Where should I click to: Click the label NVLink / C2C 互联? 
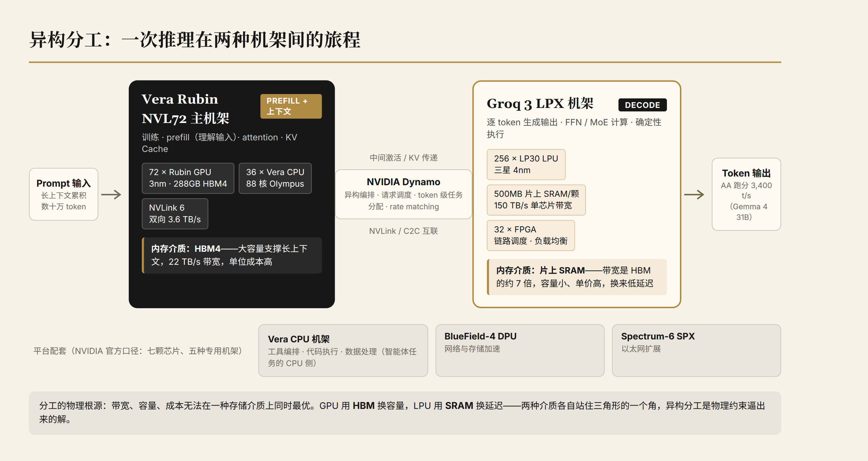pyautogui.click(x=403, y=231)
